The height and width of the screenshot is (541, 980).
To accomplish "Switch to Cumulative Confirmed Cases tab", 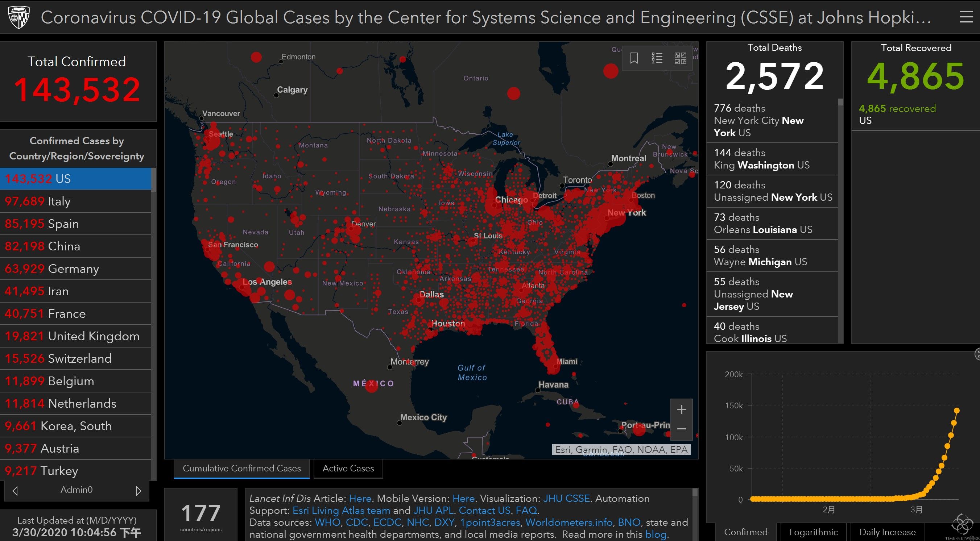I will click(x=241, y=469).
